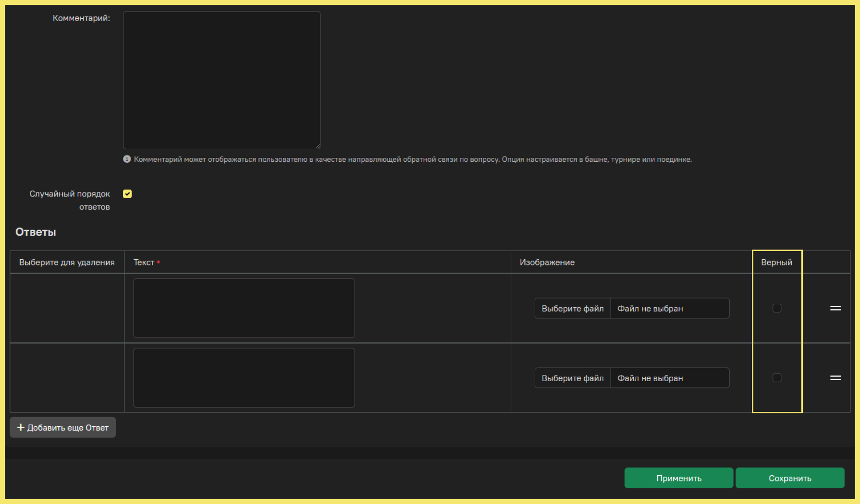Mark the second answer as Верный

pos(777,378)
